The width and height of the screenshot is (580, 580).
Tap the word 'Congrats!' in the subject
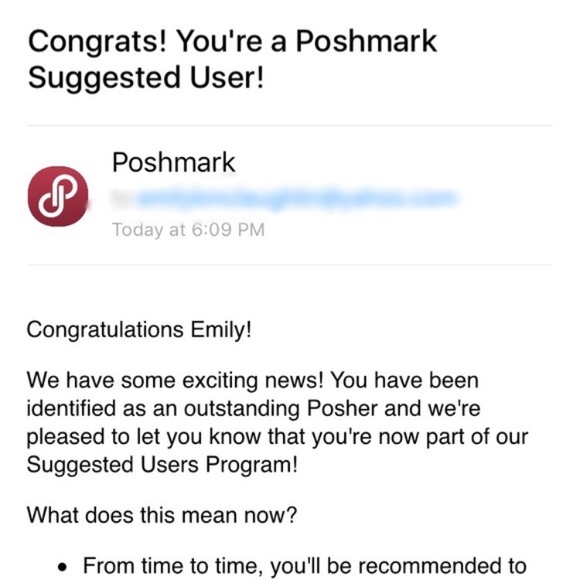(x=98, y=41)
